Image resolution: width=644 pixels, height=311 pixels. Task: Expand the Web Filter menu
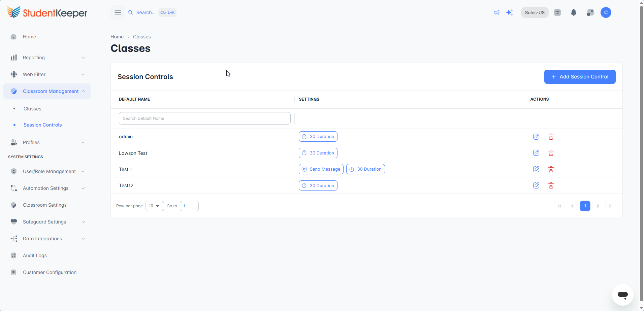point(47,74)
